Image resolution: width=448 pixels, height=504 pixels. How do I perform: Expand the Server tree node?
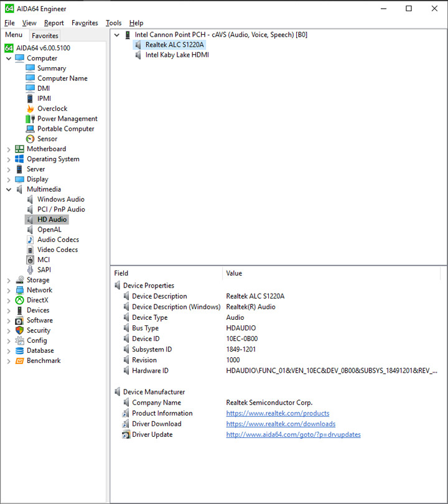(x=9, y=169)
